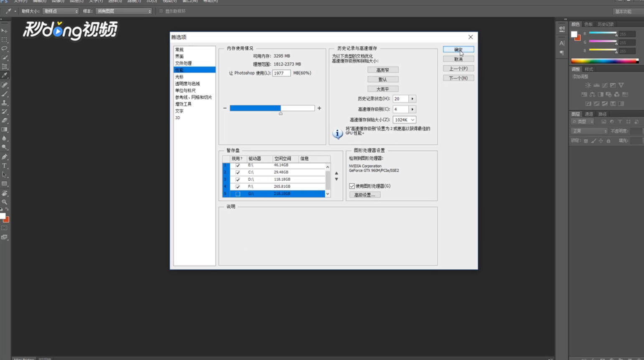Toggle 使用图形处理器 checkbox
Image resolution: width=644 pixels, height=360 pixels.
click(352, 186)
